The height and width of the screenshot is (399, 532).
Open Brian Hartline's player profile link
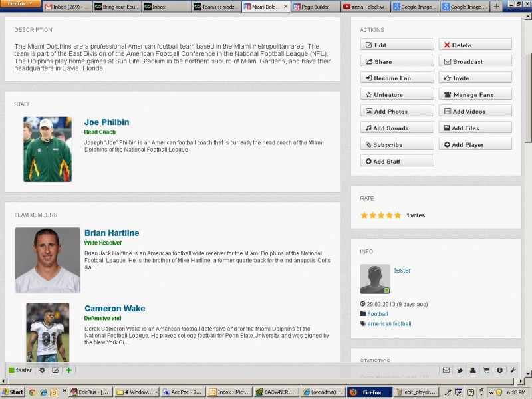click(112, 233)
